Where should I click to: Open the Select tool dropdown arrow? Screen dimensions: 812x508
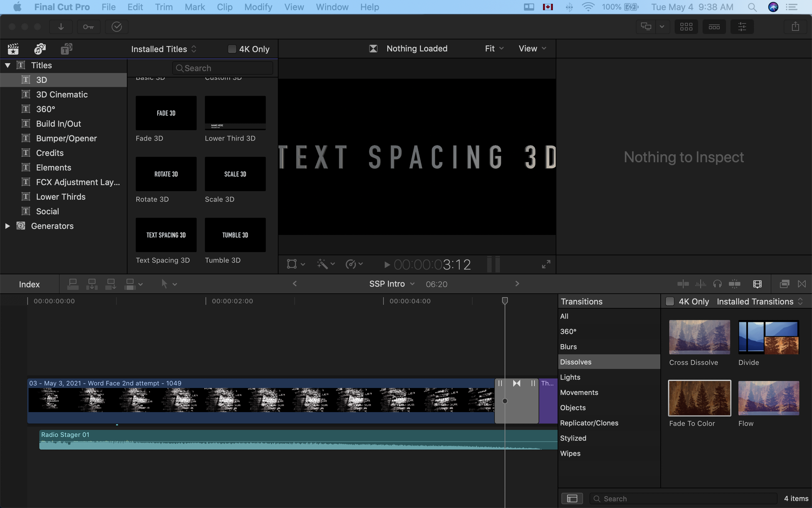pos(175,284)
